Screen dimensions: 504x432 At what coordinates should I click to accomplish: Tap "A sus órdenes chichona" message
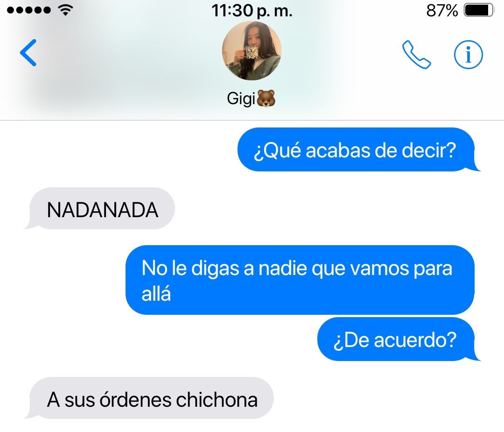point(151,398)
